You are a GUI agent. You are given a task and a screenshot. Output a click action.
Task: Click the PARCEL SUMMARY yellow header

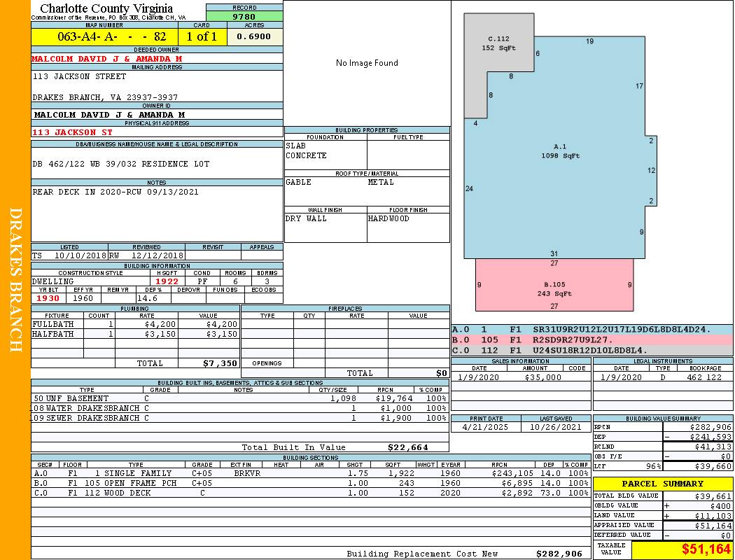coord(663,484)
